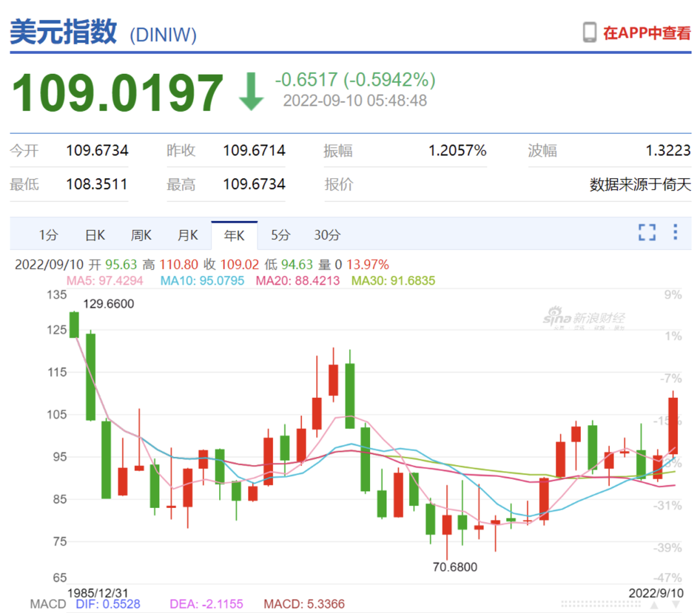Switch to the 1分 chart tab
The width and height of the screenshot is (700, 613).
[47, 235]
